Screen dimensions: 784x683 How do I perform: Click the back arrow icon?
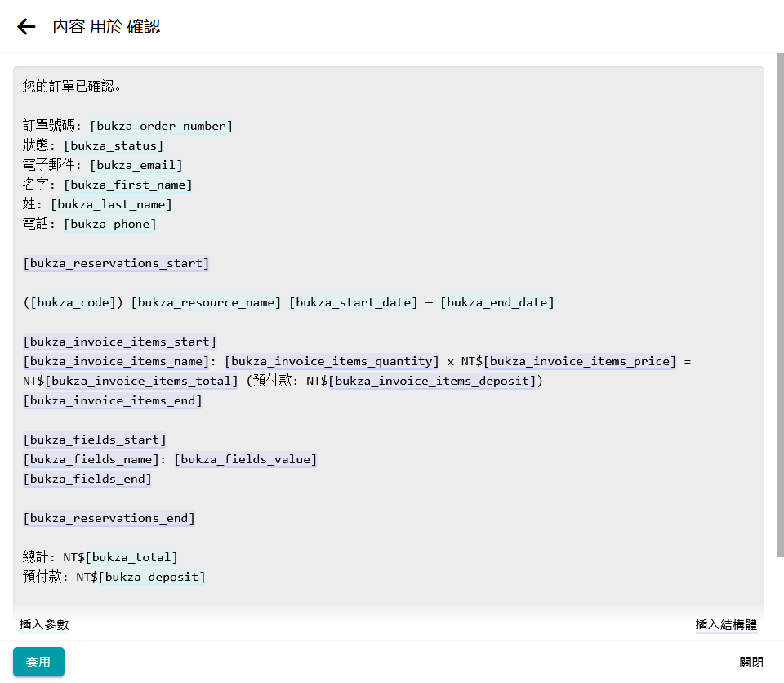point(26,27)
